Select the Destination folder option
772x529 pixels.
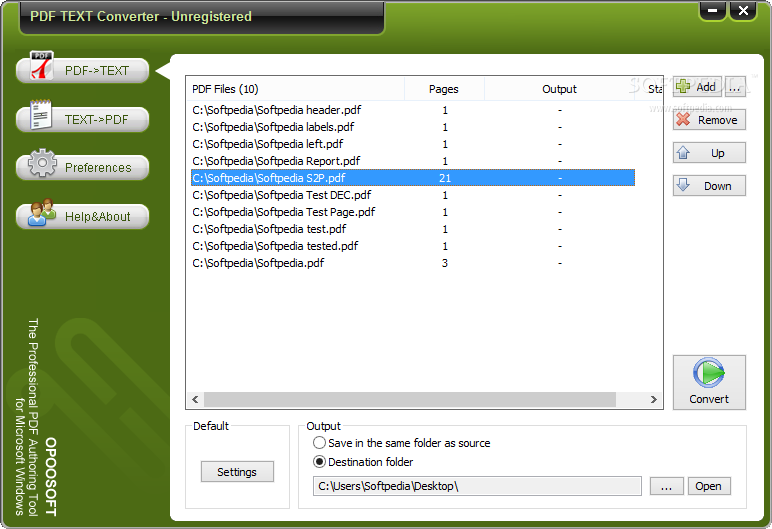(363, 462)
